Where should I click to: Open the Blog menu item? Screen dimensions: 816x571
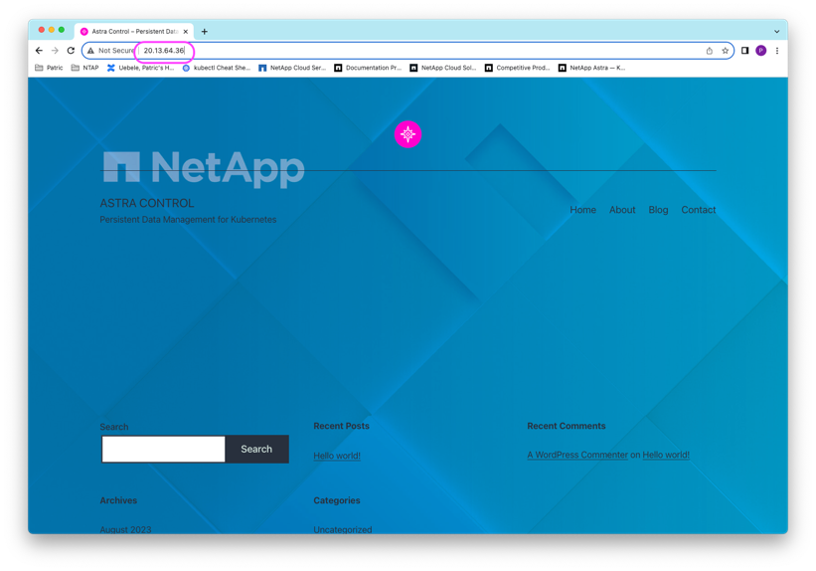(658, 210)
